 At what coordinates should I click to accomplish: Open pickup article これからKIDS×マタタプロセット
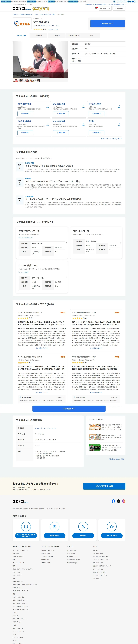click(x=105, y=427)
